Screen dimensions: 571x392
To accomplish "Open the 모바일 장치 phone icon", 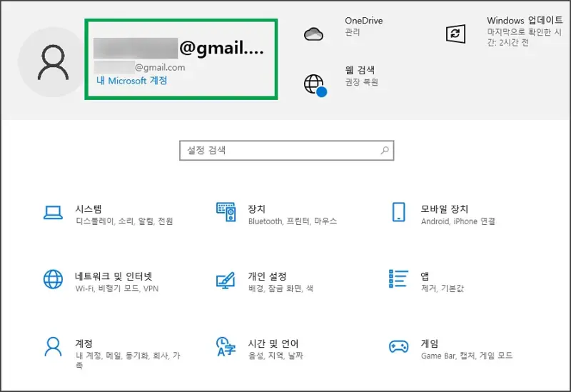I will click(x=399, y=212).
